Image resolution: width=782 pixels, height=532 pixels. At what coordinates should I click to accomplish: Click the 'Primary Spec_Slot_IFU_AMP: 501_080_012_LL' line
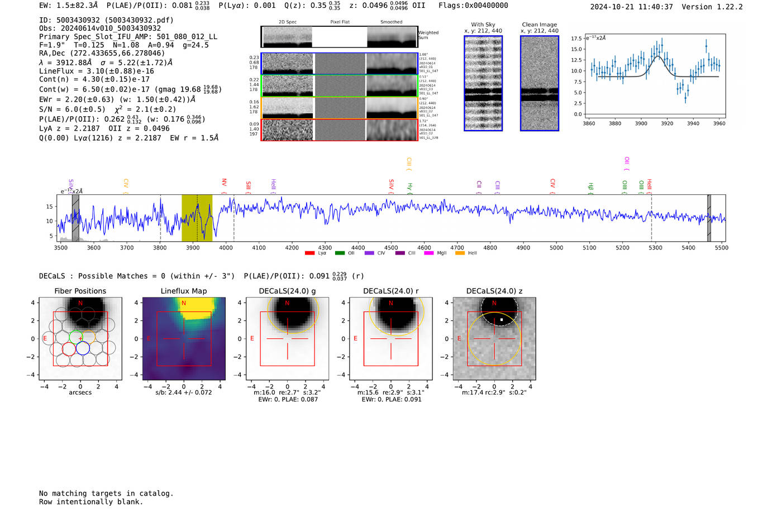click(x=128, y=37)
